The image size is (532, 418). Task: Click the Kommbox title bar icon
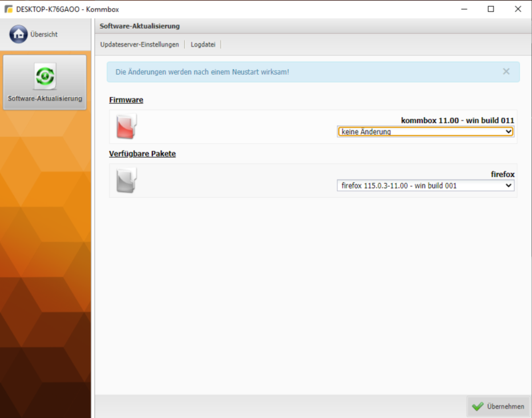[8, 9]
